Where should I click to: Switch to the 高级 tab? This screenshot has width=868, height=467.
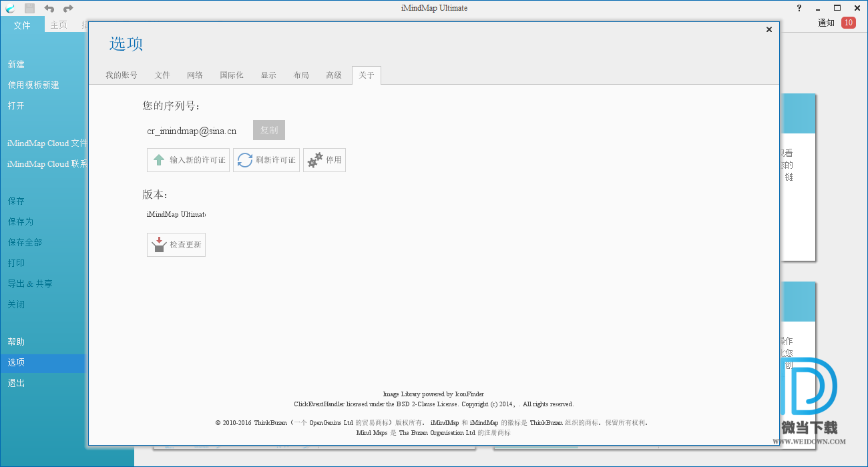[x=334, y=75]
